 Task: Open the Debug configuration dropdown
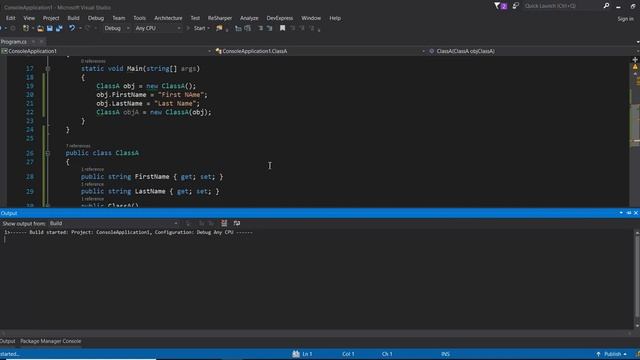pyautogui.click(x=116, y=28)
